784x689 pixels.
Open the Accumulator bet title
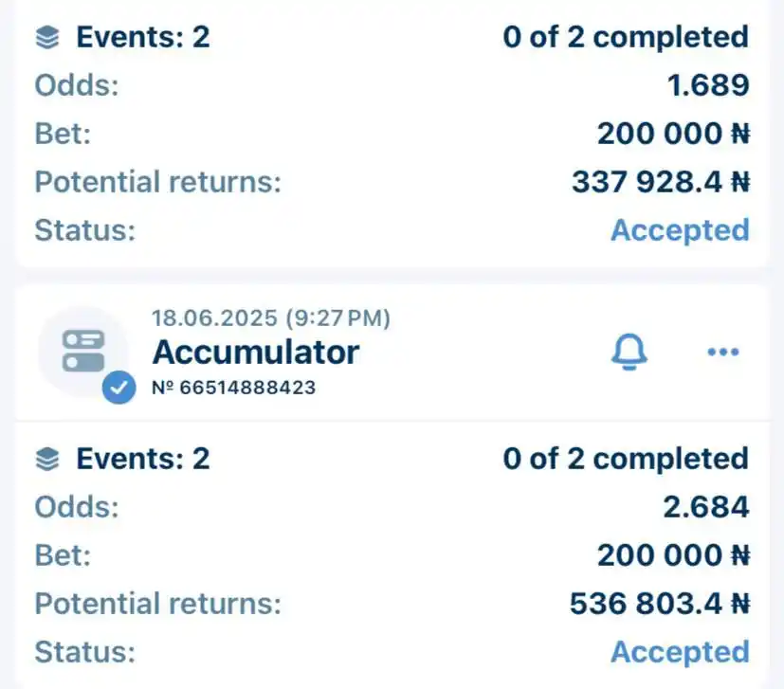(x=256, y=353)
